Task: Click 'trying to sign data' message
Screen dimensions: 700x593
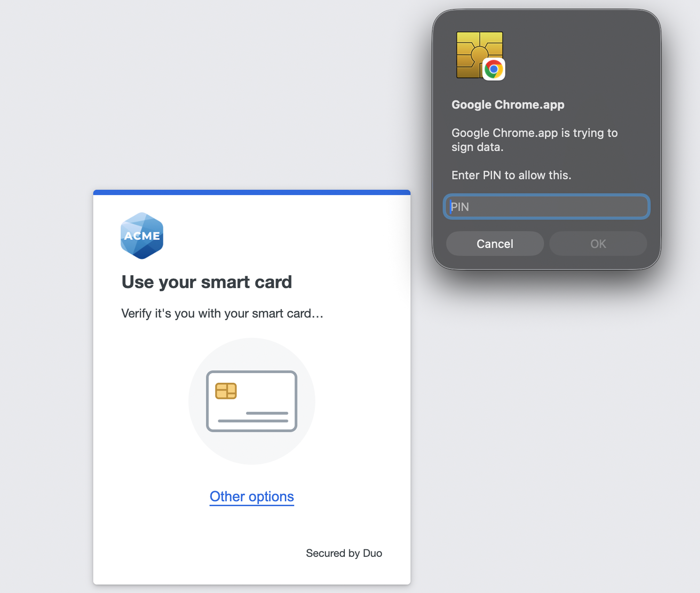Action: click(534, 140)
